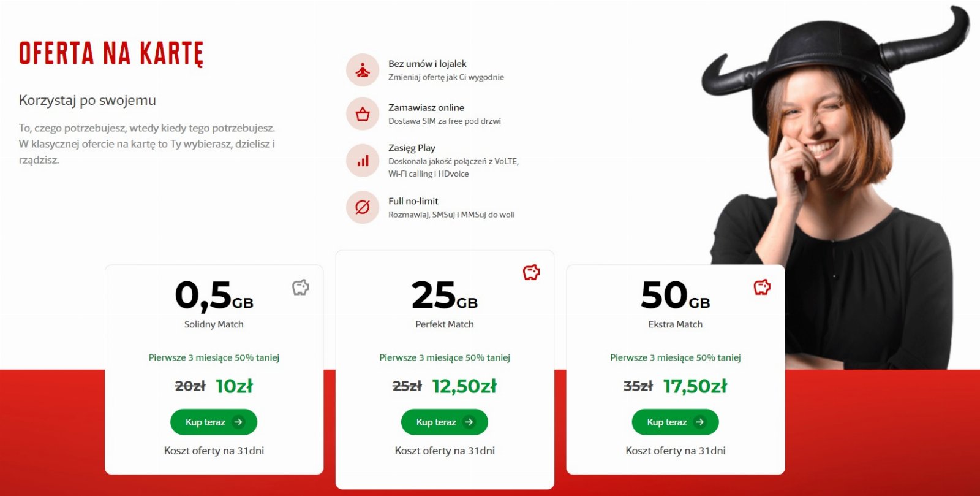The image size is (980, 496).
Task: Click the meditating person icon beside Bez umów
Action: pos(363,70)
